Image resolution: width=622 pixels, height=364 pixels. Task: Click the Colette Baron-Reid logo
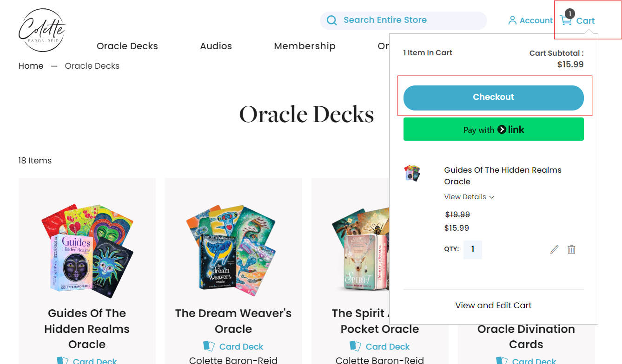[42, 30]
